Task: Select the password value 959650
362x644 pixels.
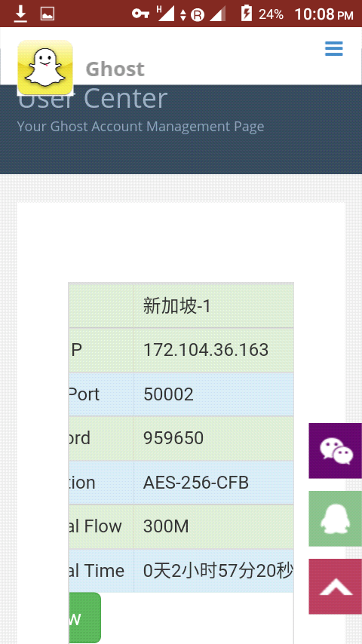Action: pos(173,438)
